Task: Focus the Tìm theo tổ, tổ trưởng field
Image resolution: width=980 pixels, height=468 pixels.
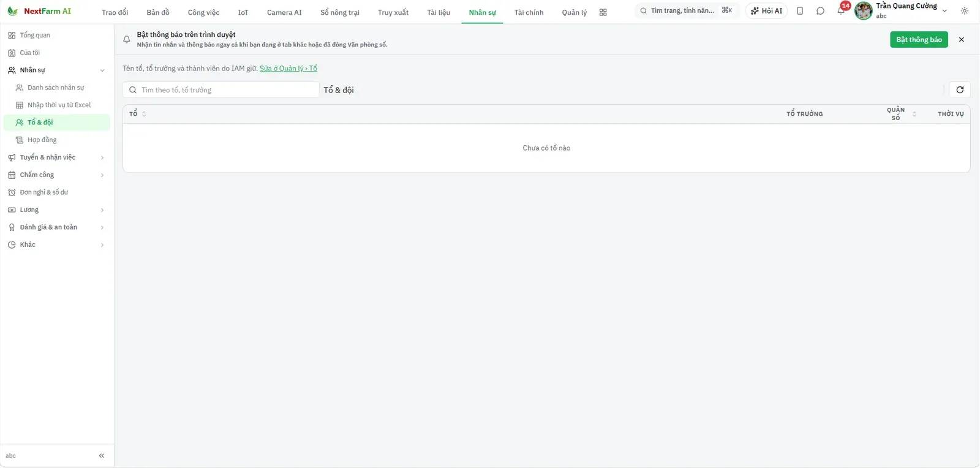Action: (221, 90)
